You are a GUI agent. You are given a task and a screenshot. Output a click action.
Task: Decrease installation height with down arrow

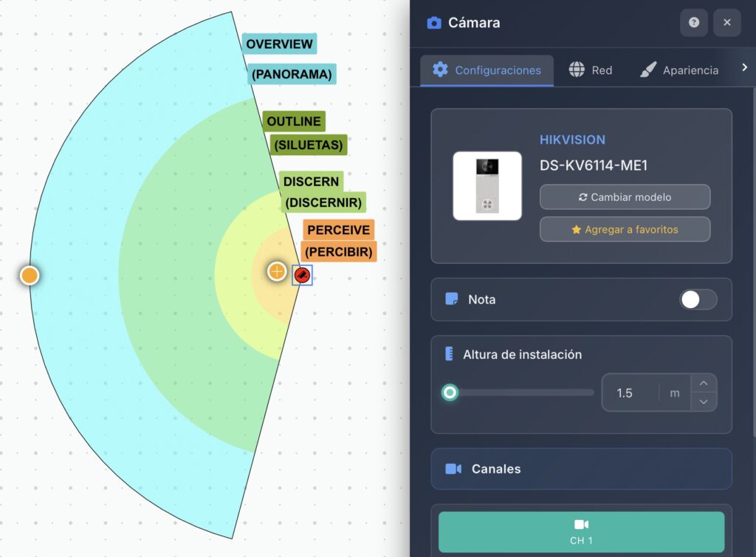pos(704,402)
